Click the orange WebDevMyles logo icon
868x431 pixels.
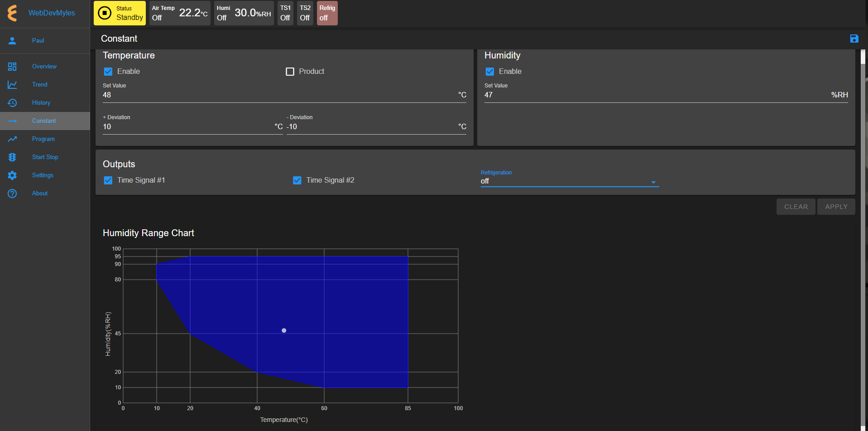tap(12, 13)
